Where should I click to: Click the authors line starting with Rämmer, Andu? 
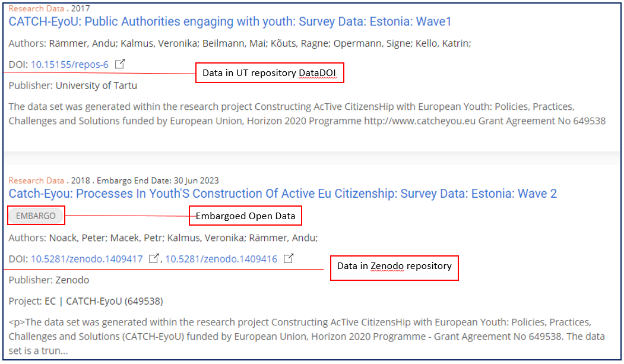pyautogui.click(x=240, y=43)
